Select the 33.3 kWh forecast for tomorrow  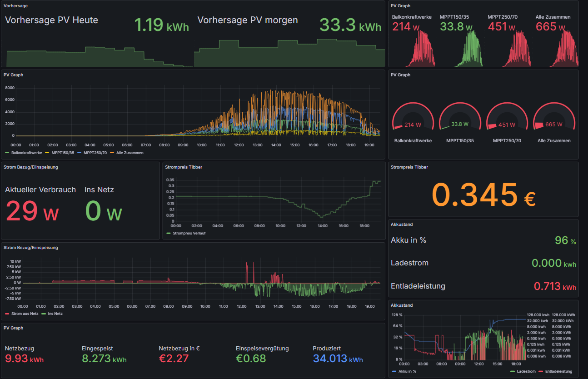point(350,25)
